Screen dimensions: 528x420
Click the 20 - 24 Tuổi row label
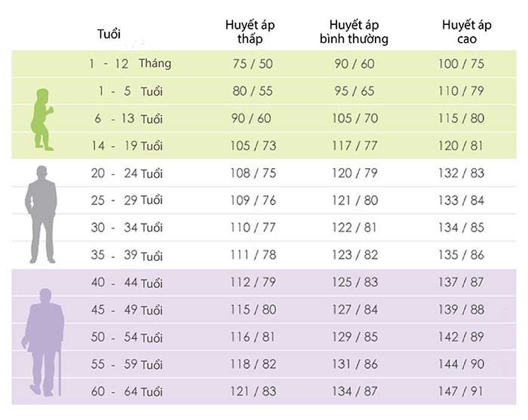point(127,173)
